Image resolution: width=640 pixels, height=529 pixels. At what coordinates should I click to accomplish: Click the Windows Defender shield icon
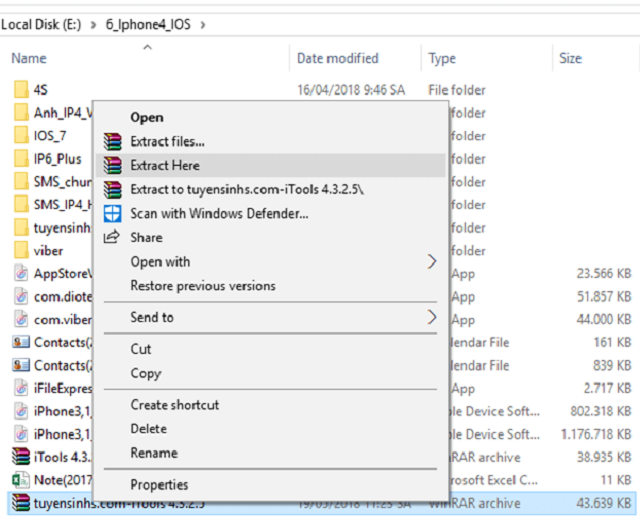(x=112, y=213)
